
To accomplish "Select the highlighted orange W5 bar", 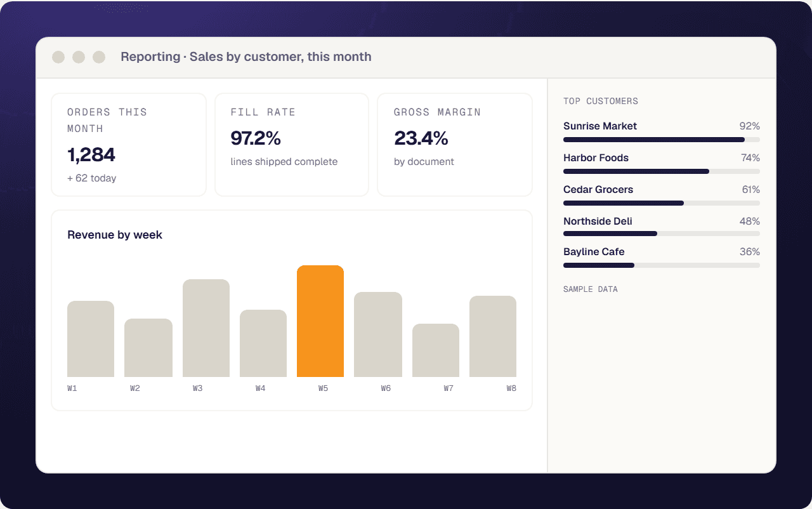I will point(320,321).
